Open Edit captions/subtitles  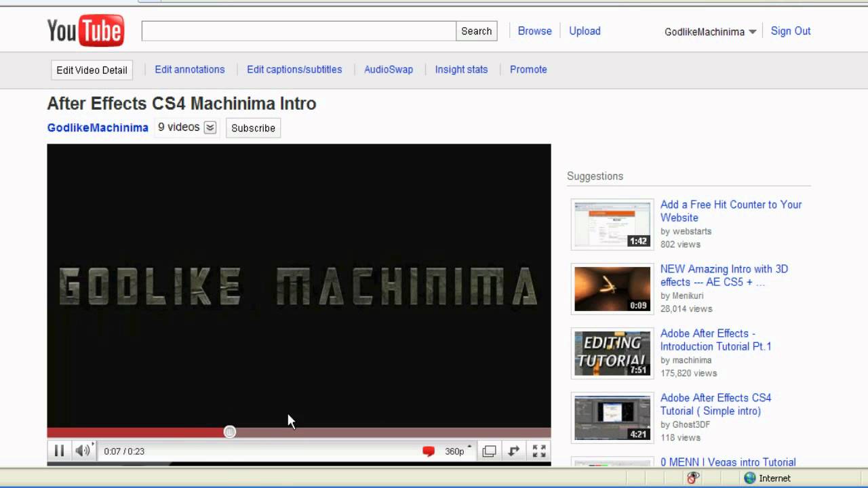point(294,69)
